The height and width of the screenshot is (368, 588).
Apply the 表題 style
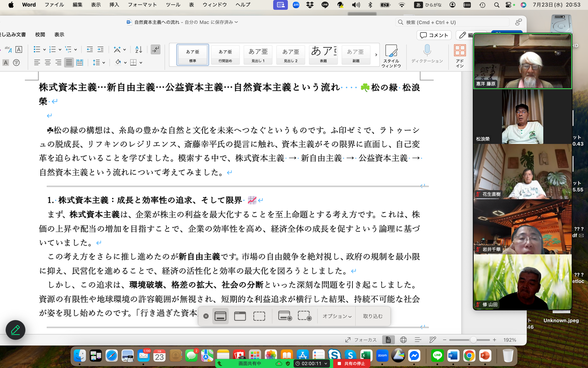[323, 55]
